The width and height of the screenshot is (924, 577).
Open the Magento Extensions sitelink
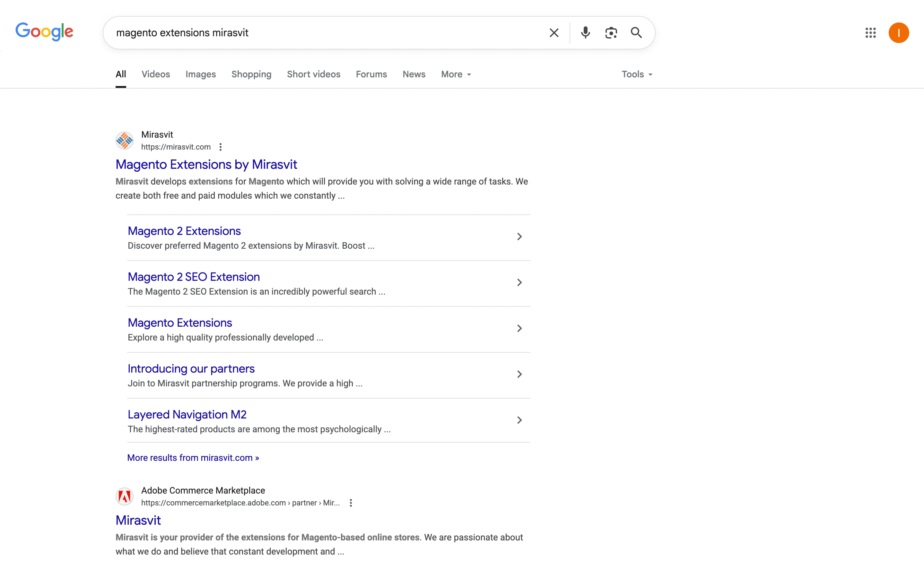180,323
